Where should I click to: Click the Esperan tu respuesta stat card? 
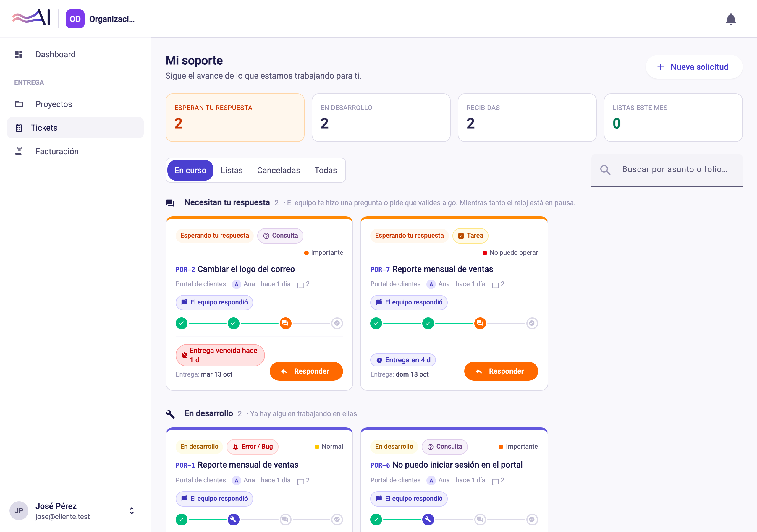(235, 118)
